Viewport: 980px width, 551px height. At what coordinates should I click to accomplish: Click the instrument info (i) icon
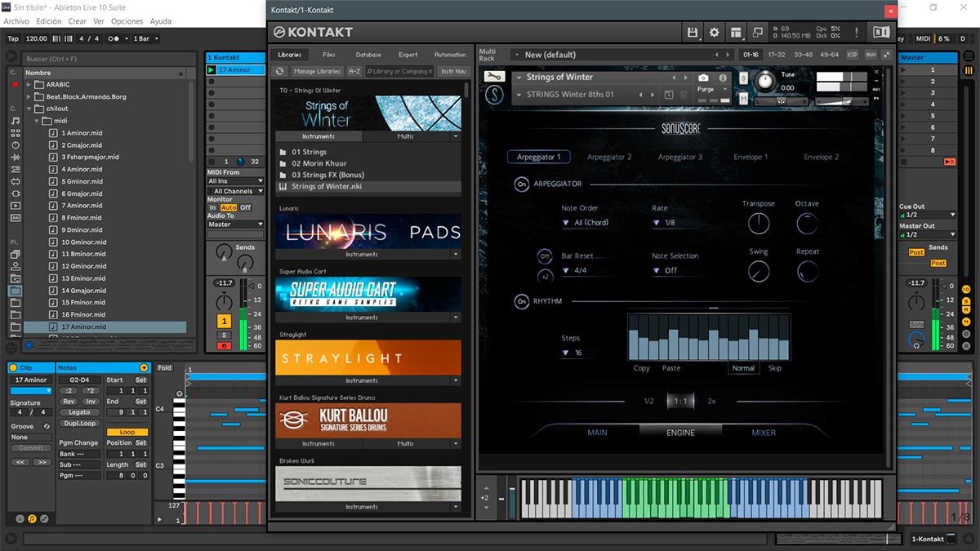pyautogui.click(x=723, y=78)
